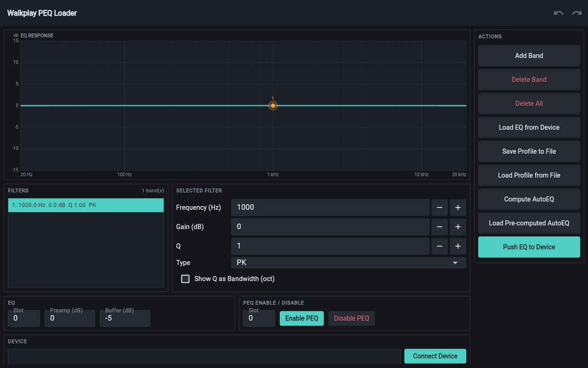Focus the Q value input field
Viewport: 588px width, 368px height.
coord(330,246)
